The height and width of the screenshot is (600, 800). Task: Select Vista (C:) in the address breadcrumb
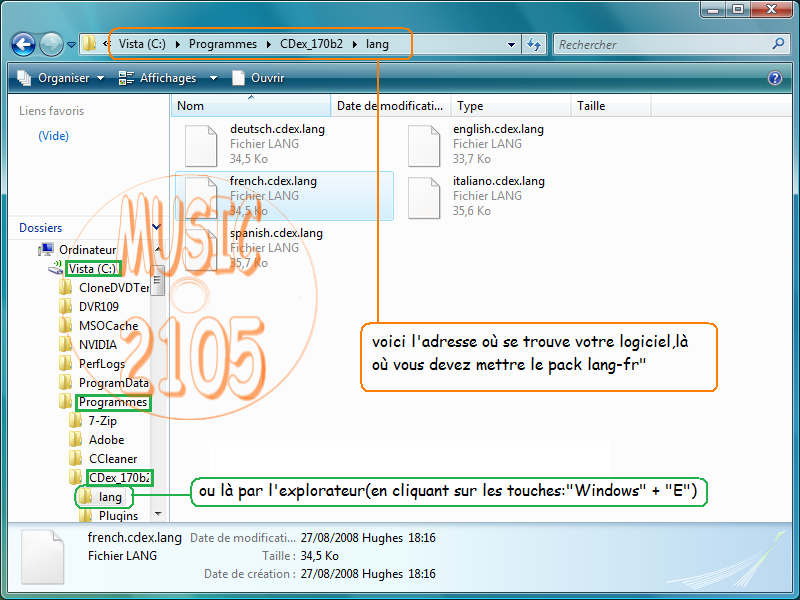142,44
